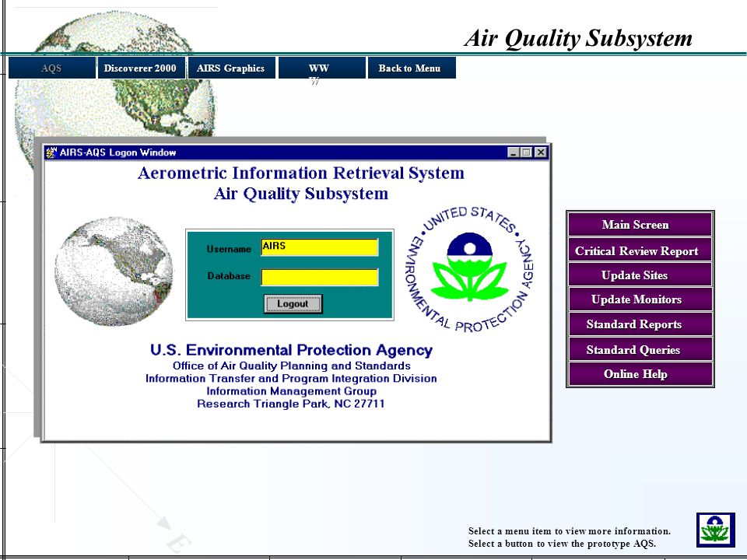The image size is (747, 560).
Task: Select Discoverer 2000 menu item
Action: [140, 68]
